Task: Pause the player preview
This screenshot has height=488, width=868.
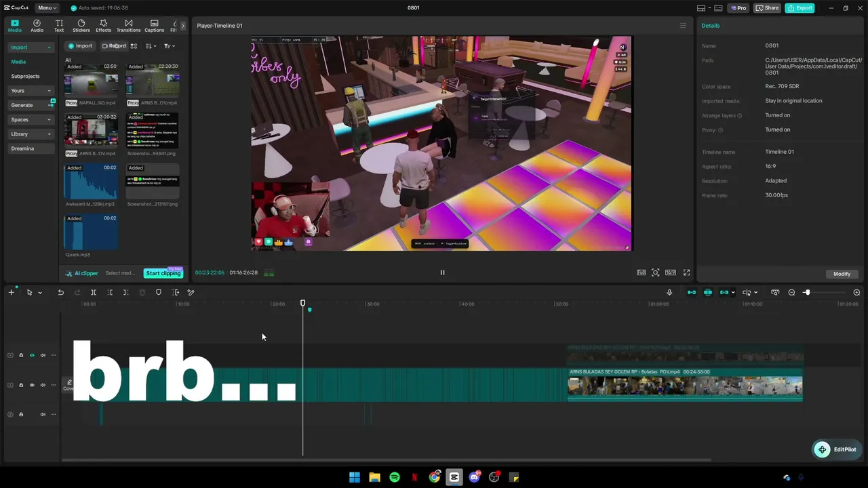Action: pos(442,272)
